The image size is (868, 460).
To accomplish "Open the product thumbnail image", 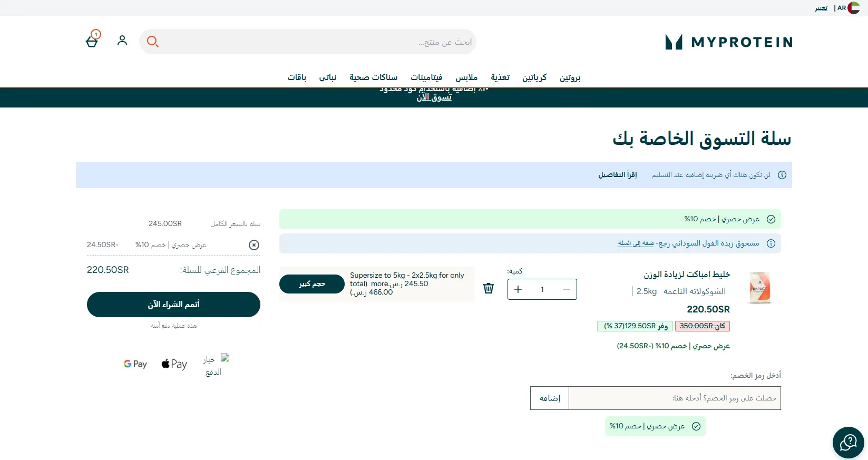I will [760, 287].
